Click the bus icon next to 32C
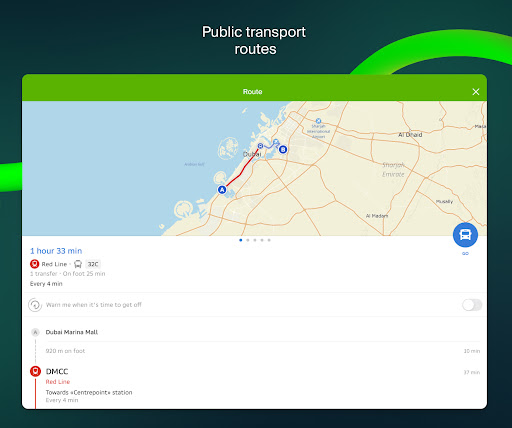Viewport: 512px width, 428px height. [x=78, y=264]
